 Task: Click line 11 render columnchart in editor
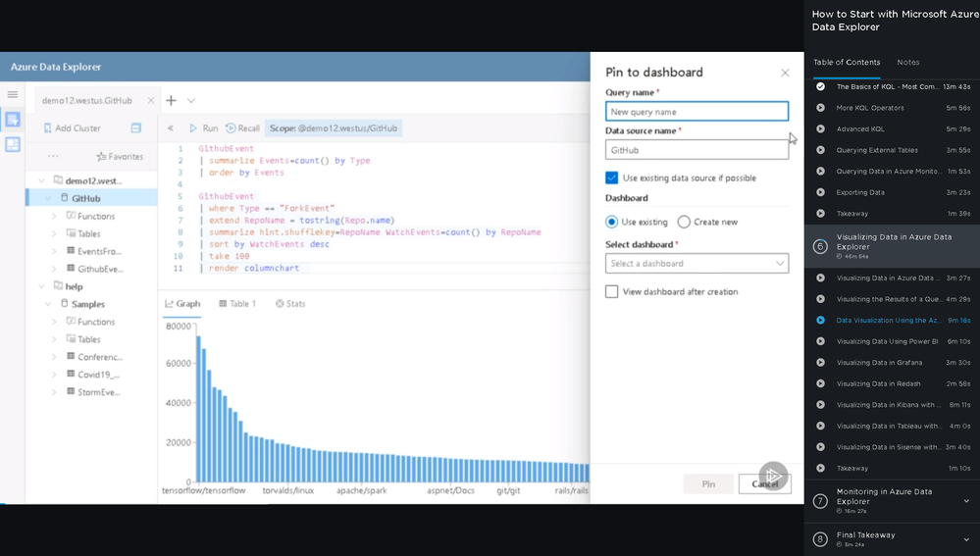(x=254, y=268)
